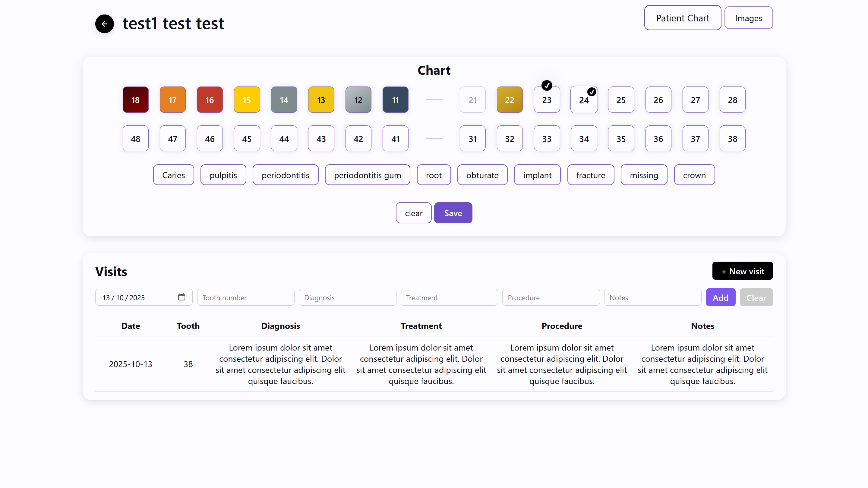Click the Add visit button
This screenshot has height=488, width=868.
(720, 298)
